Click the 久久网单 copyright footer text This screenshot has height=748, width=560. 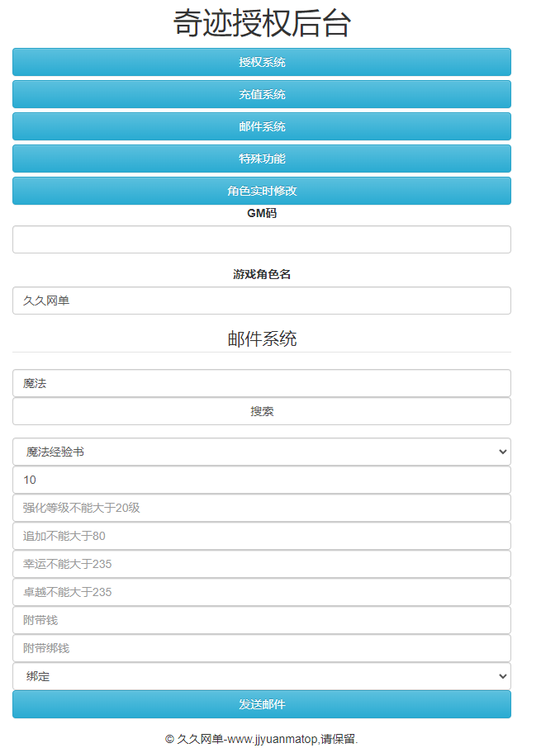262,739
